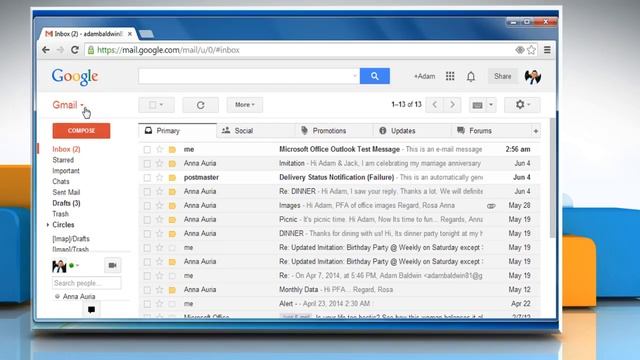Star the Microsoft Office Outlook Test Message

point(160,149)
